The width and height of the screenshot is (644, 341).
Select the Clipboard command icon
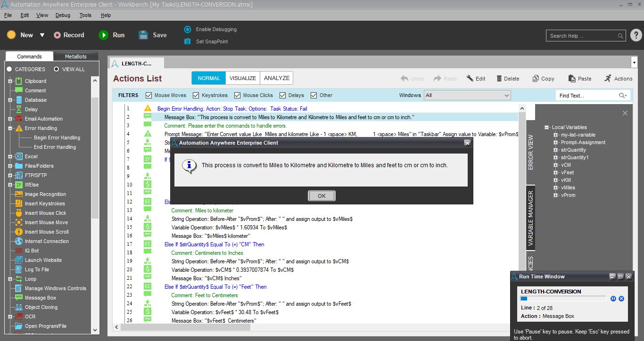tap(19, 81)
